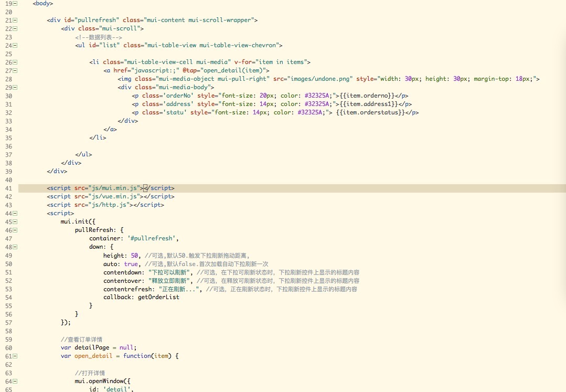566x392 pixels.
Task: Click the "下拉可以刷新" contentdown string
Action: pos(169,272)
